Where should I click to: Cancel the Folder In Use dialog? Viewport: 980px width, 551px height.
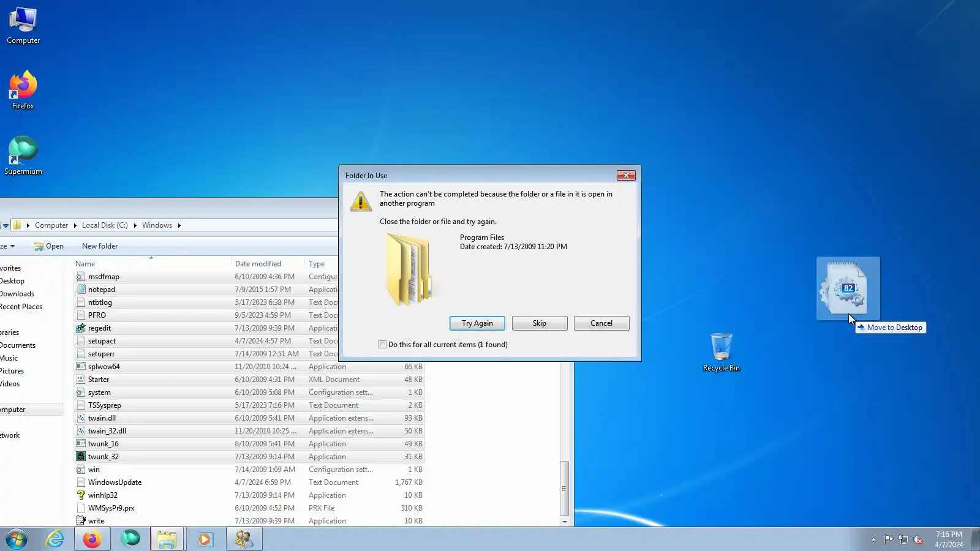(x=601, y=323)
